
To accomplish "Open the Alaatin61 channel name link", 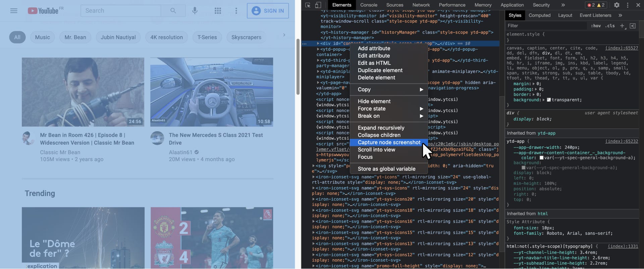I will point(180,152).
